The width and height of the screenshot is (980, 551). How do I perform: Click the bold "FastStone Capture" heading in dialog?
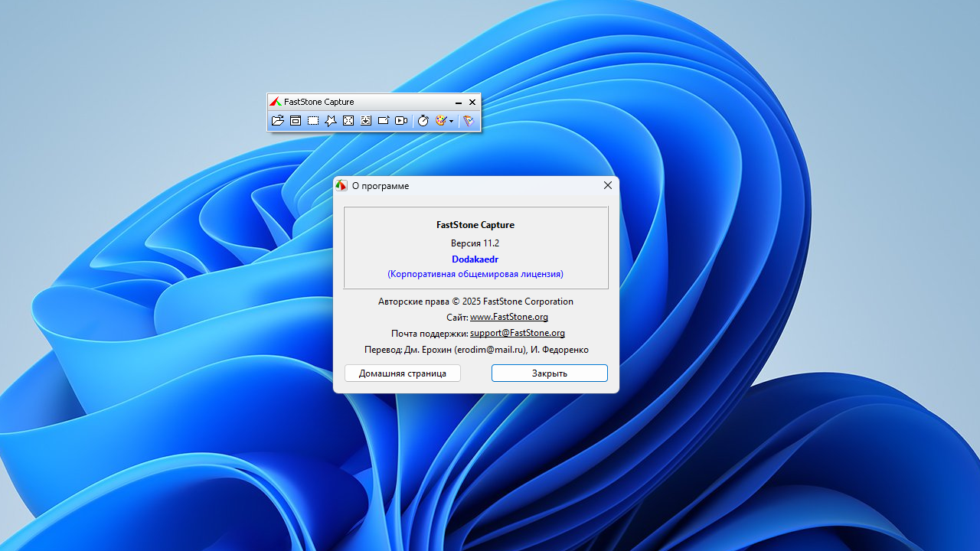tap(475, 225)
